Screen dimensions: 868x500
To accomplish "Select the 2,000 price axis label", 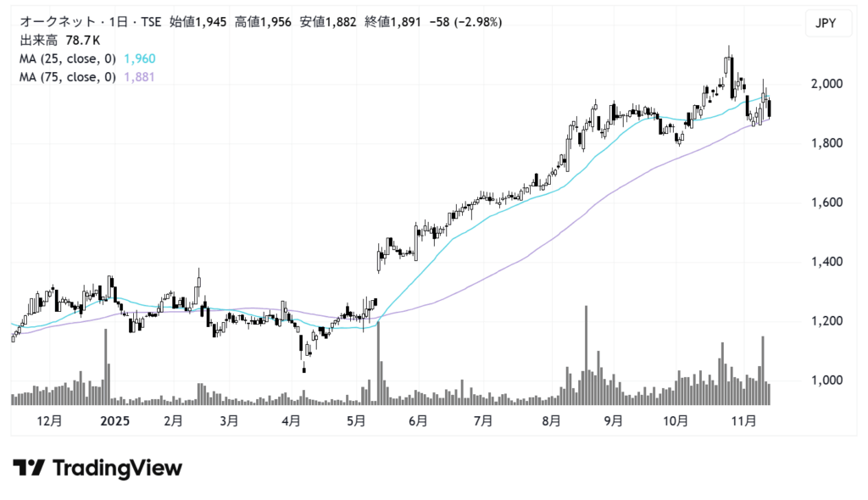I will [x=826, y=84].
